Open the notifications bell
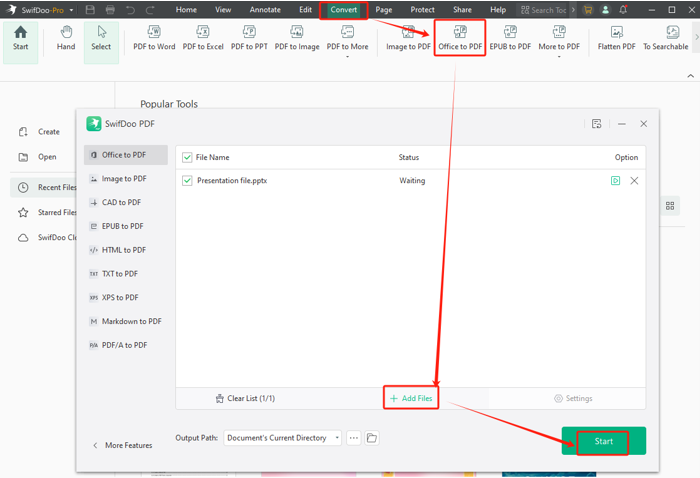Screen dimensions: 700x478 pos(623,9)
